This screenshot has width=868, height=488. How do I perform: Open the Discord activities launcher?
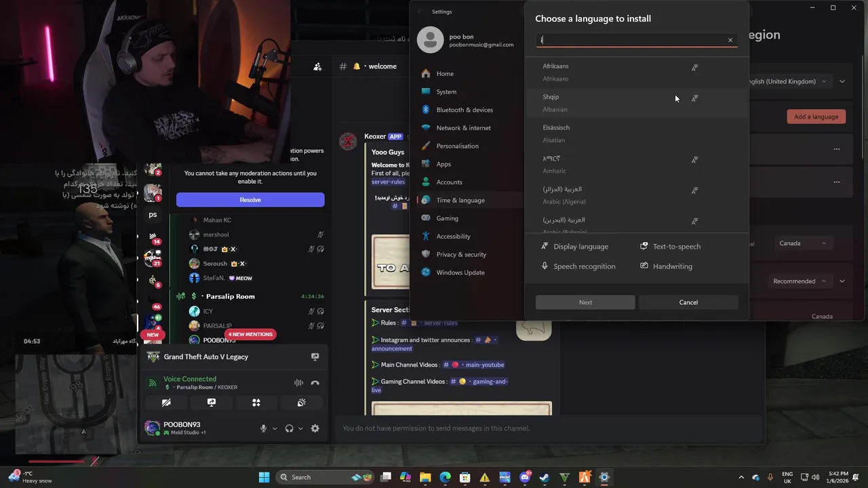pyautogui.click(x=256, y=403)
